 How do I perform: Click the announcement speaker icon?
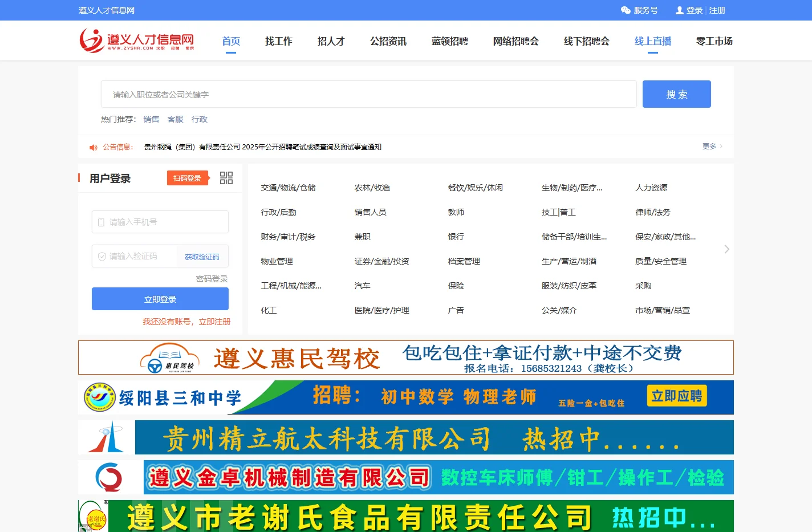click(94, 147)
